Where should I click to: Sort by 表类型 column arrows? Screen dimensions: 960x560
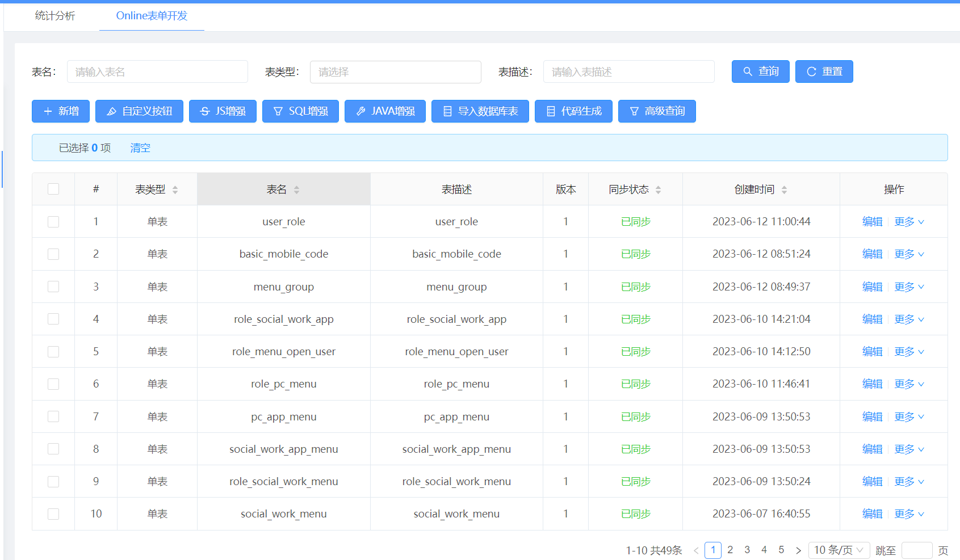coord(175,190)
